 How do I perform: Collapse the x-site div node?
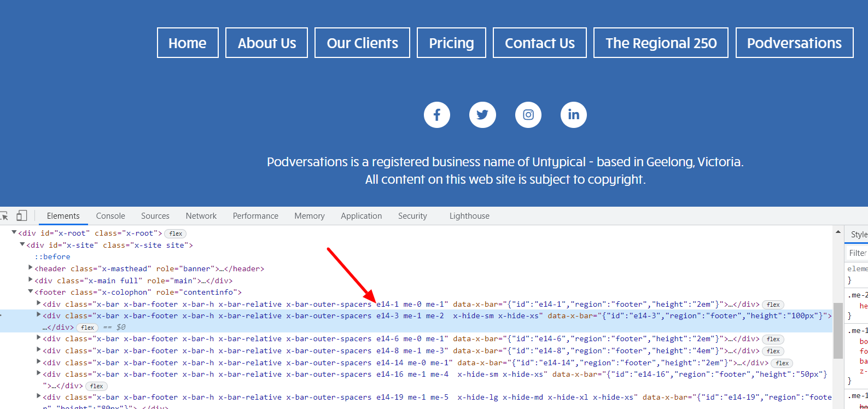click(x=22, y=244)
